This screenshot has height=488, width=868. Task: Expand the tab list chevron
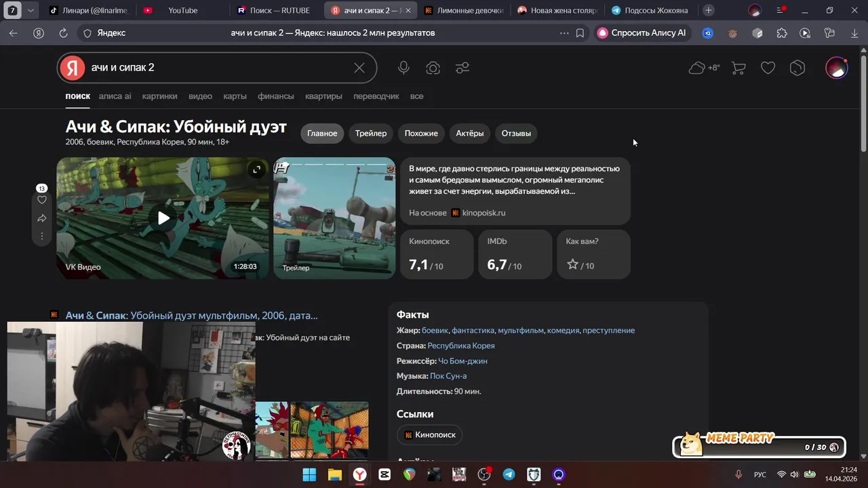[31, 10]
